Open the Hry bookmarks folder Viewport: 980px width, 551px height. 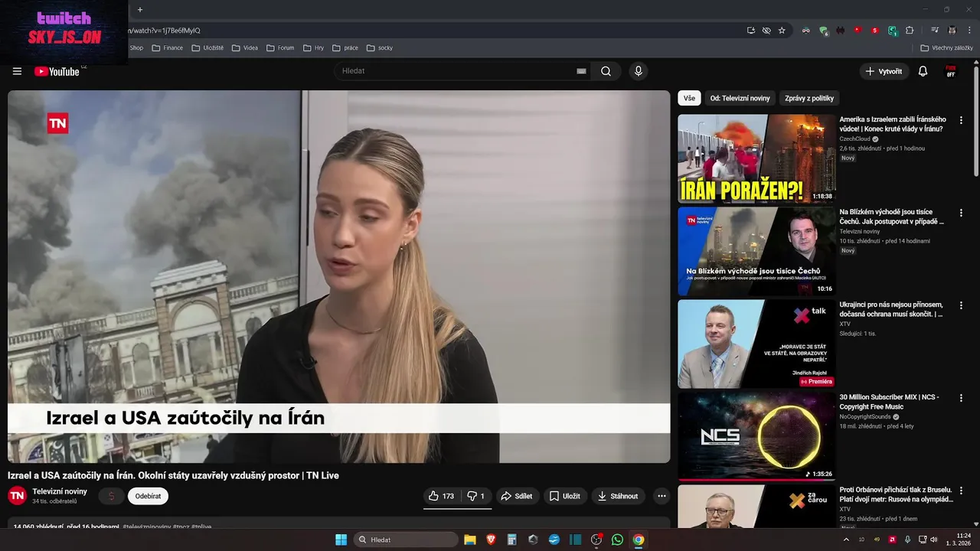point(313,47)
